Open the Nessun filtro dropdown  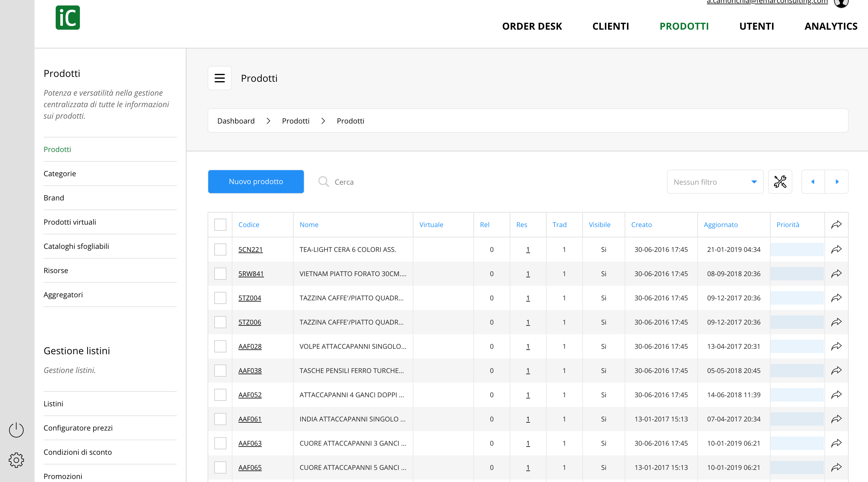715,182
